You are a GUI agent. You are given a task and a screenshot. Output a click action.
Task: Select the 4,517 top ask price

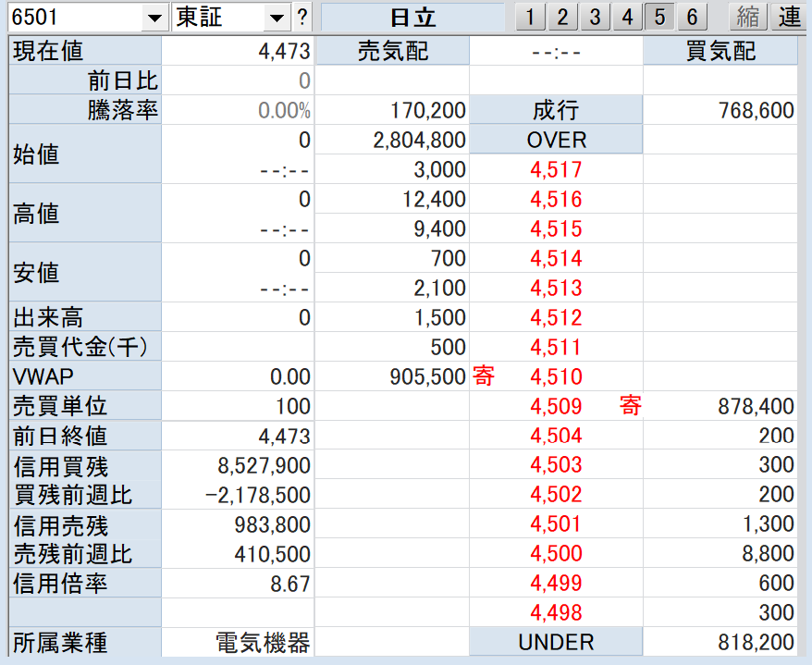coord(556,170)
